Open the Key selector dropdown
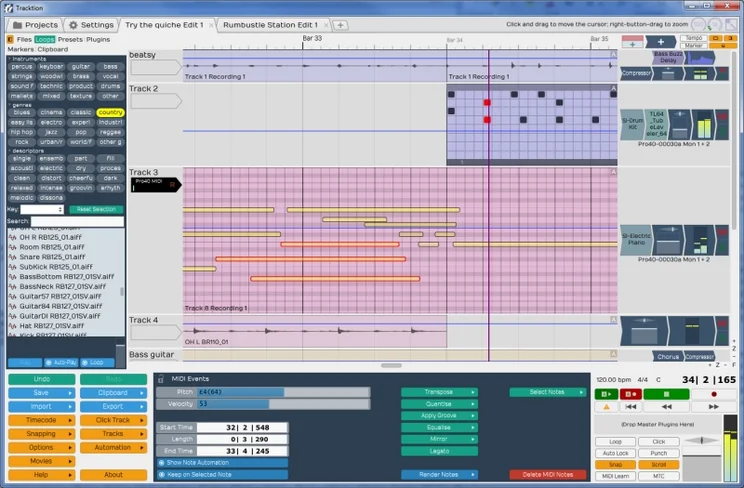Screen dimensions: 744x488 [x=40, y=209]
